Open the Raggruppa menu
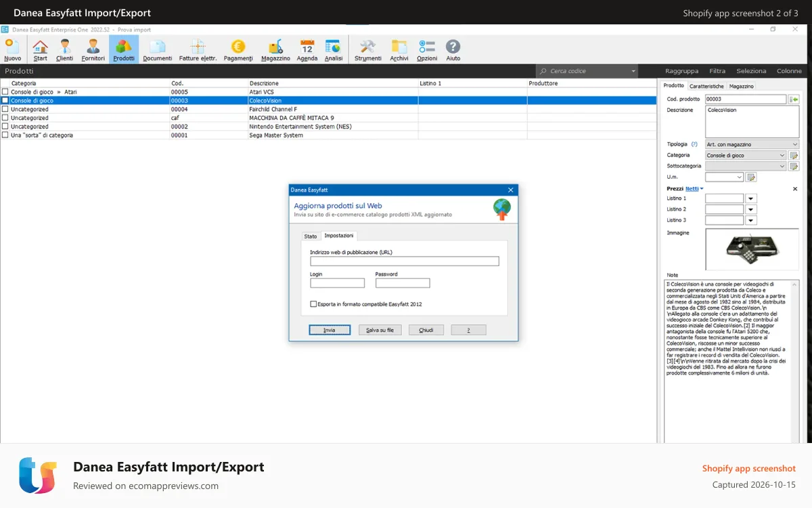This screenshot has height=508, width=812. [681, 71]
